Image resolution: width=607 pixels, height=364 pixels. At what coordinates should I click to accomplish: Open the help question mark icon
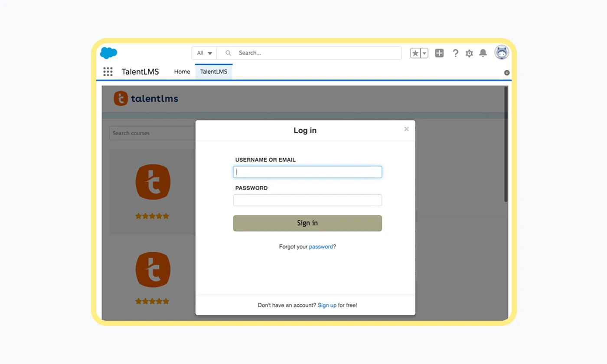tap(455, 53)
